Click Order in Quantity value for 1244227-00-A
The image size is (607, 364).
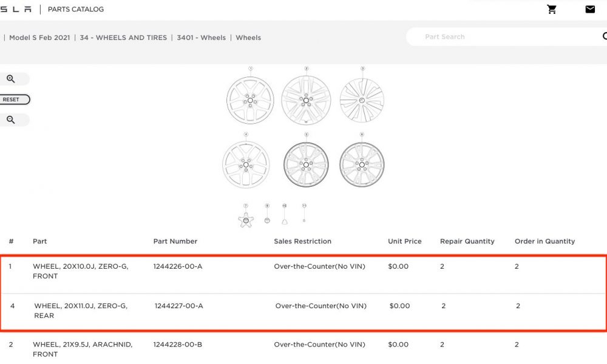[518, 306]
